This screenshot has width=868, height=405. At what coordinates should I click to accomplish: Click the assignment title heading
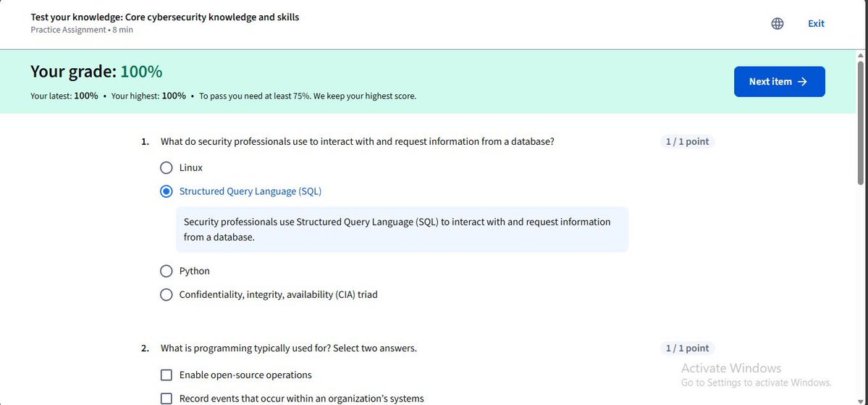click(x=165, y=17)
